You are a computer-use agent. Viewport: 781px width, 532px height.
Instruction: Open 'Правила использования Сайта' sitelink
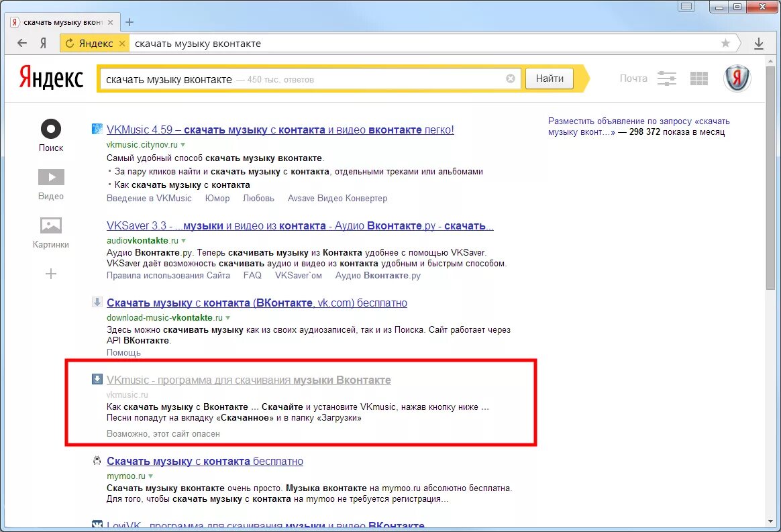click(x=168, y=276)
